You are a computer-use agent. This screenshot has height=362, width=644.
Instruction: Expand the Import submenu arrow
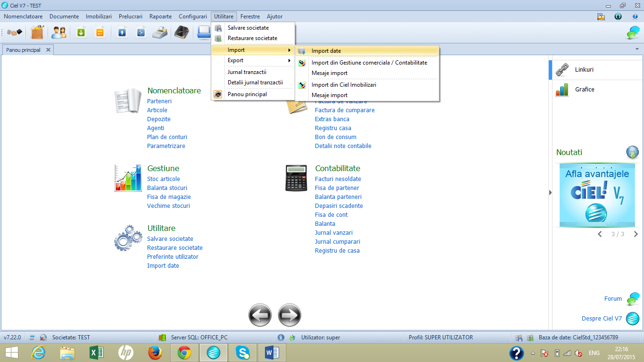pos(289,50)
